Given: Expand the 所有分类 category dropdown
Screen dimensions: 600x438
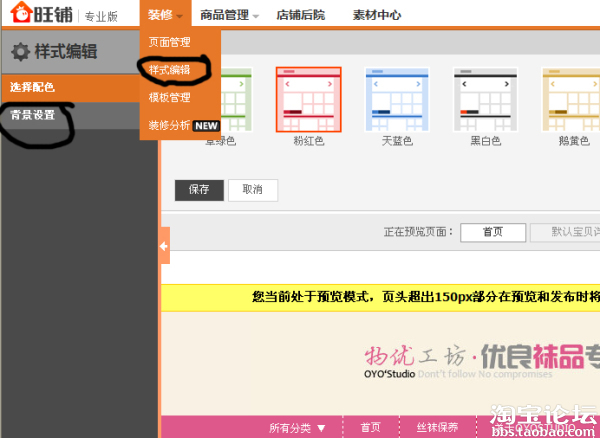Looking at the screenshot, I should tap(297, 428).
